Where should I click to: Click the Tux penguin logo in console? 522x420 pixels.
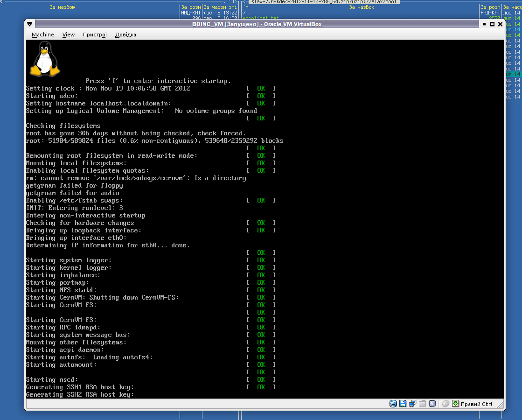tap(45, 59)
